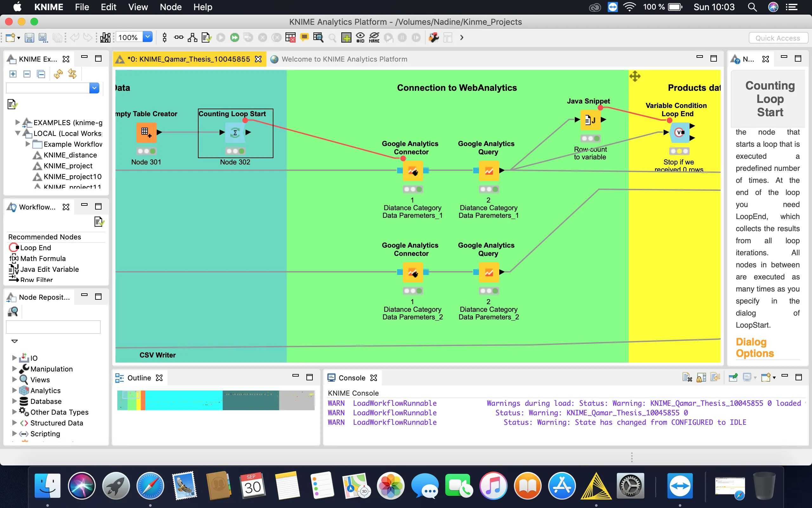The height and width of the screenshot is (508, 812).
Task: Click the Node Repository search field
Action: (x=53, y=327)
